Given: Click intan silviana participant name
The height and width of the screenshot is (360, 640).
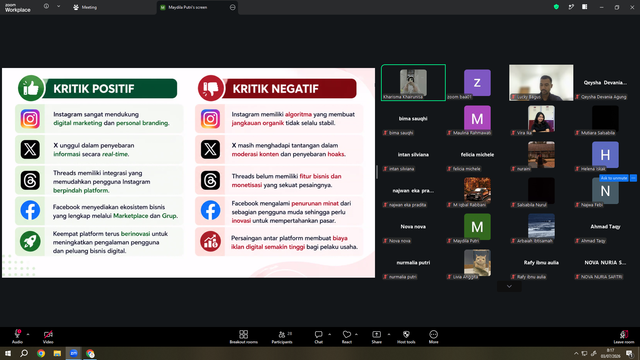Looking at the screenshot, I should [413, 155].
